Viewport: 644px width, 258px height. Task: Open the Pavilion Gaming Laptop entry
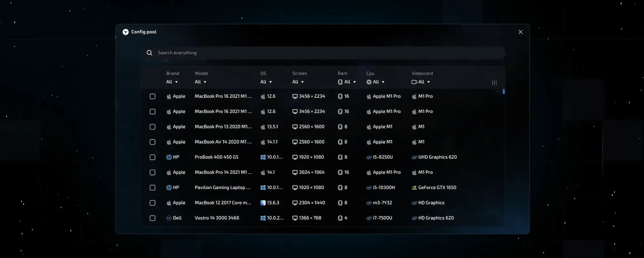(222, 188)
